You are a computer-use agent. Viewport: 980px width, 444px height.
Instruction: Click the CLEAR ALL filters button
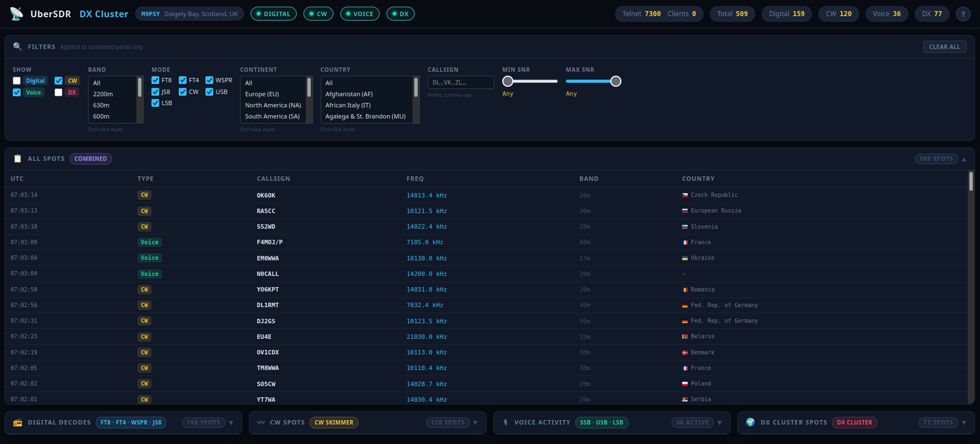(x=944, y=47)
